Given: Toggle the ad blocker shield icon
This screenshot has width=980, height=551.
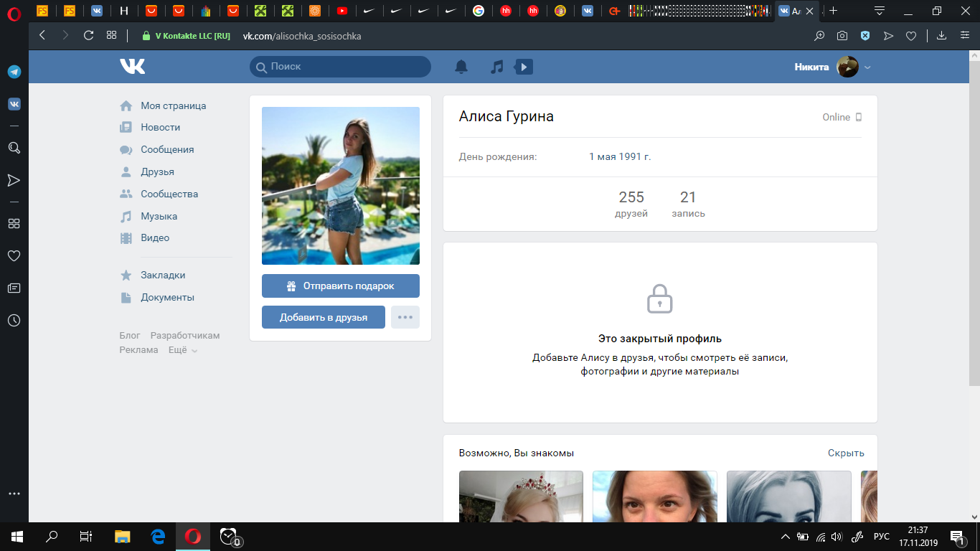Looking at the screenshot, I should point(865,35).
